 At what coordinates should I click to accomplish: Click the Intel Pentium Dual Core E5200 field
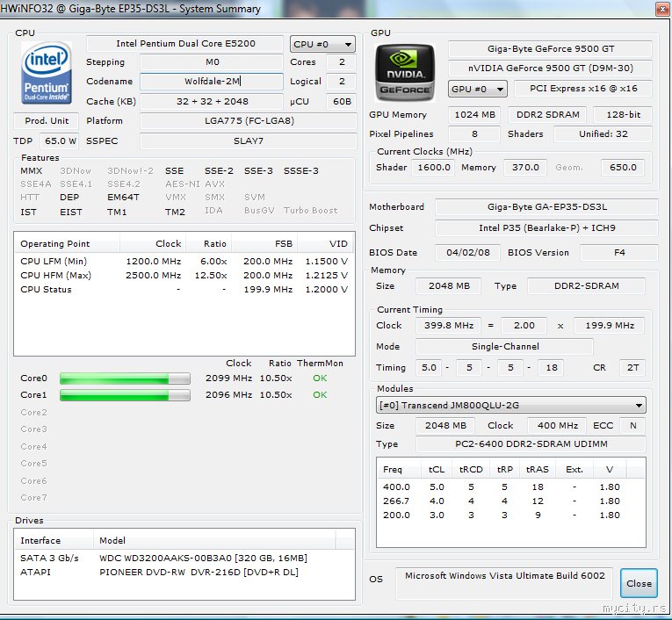tap(185, 44)
